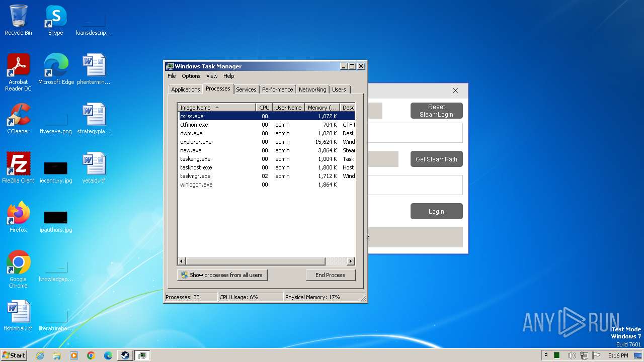Switch to the Performance tab
The width and height of the screenshot is (644, 362).
point(277,89)
